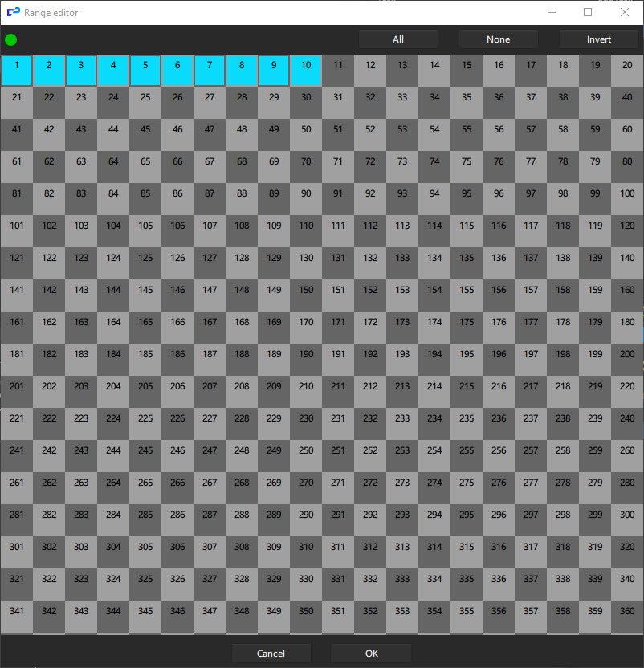Select cell number 100
Screen dimensions: 644x668
pos(626,193)
